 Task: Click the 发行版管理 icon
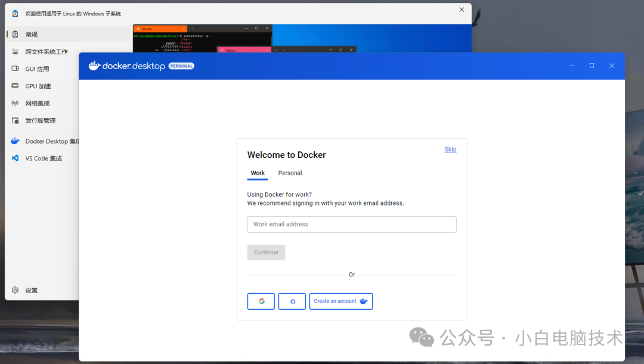coord(15,120)
